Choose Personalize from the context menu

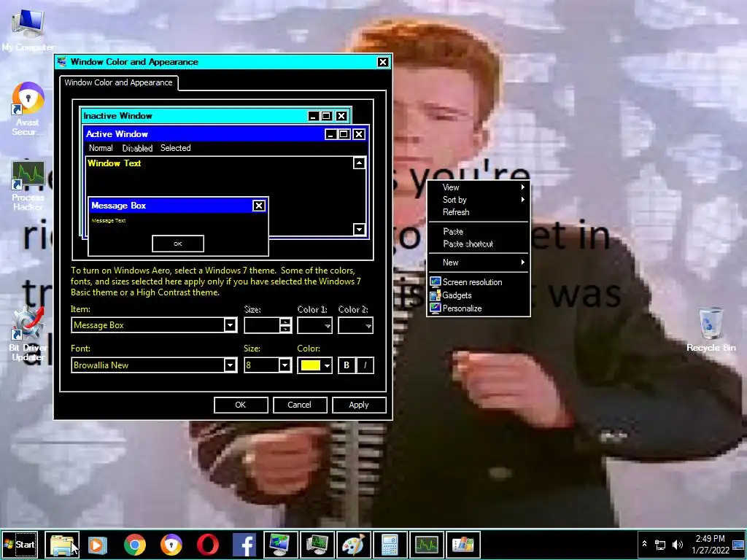point(479,308)
